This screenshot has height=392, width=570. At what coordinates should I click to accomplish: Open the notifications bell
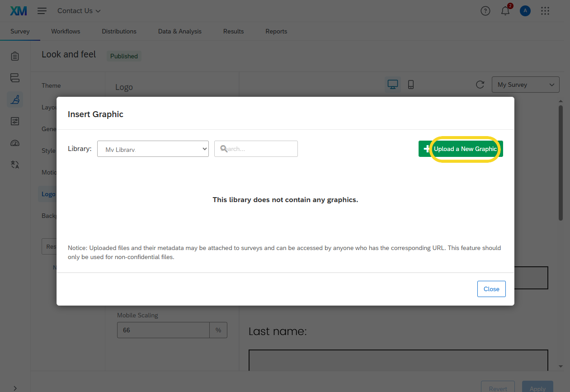point(505,11)
